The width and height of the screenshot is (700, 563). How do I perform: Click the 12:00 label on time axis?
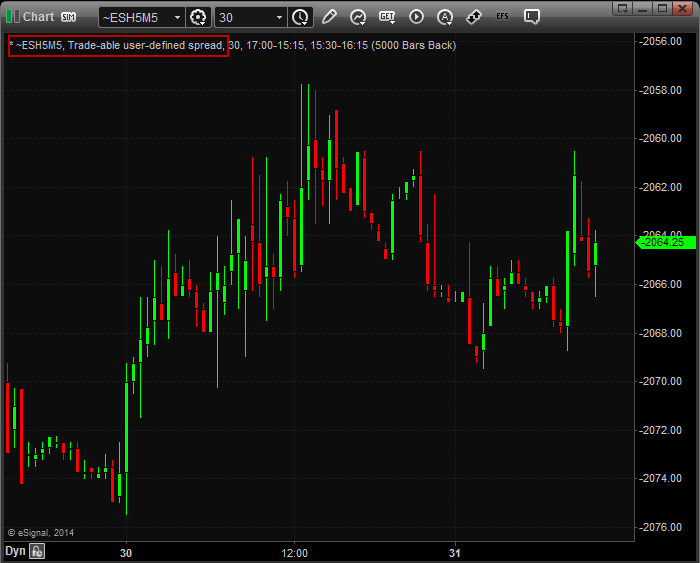(295, 553)
